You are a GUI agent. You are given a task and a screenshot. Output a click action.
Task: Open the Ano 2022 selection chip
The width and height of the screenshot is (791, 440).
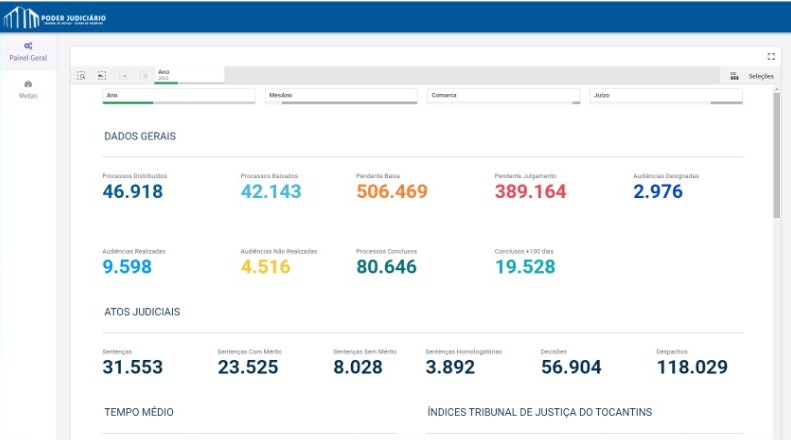tap(188, 75)
